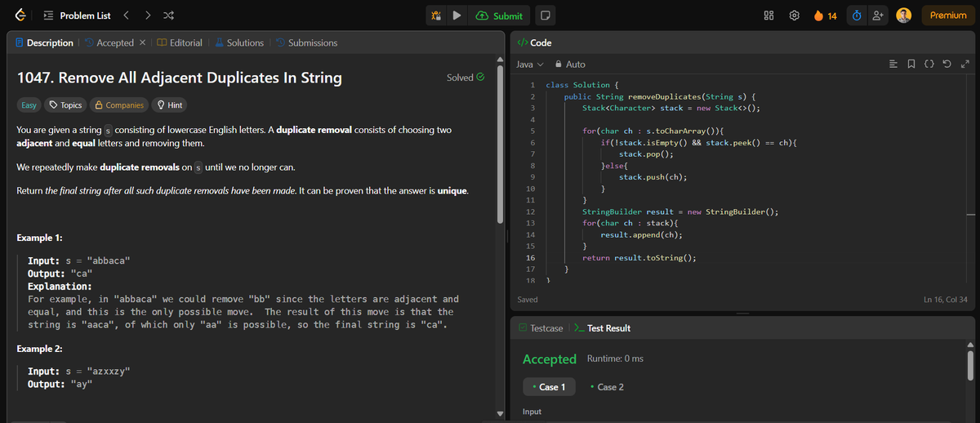Show Topics tag

point(65,105)
